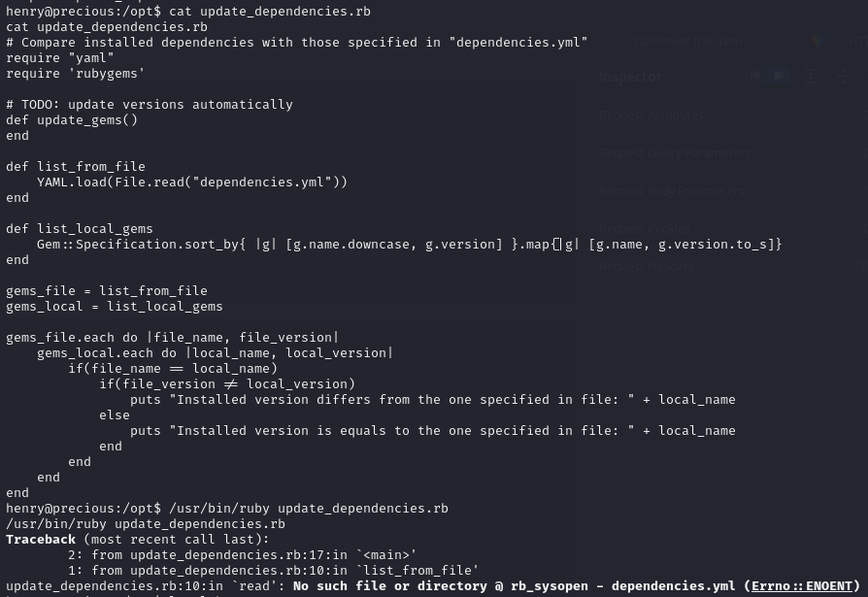Click the bold Traceback heading
Image resolution: width=868 pixels, height=597 pixels.
41,539
